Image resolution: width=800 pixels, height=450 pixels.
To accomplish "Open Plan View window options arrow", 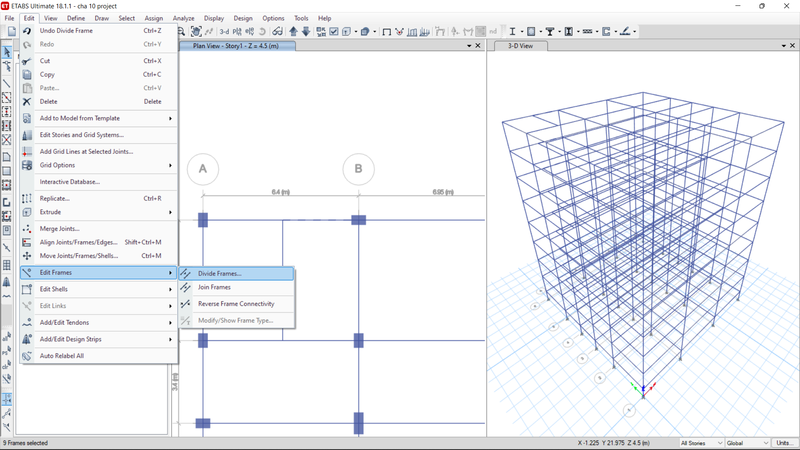I will [x=469, y=46].
